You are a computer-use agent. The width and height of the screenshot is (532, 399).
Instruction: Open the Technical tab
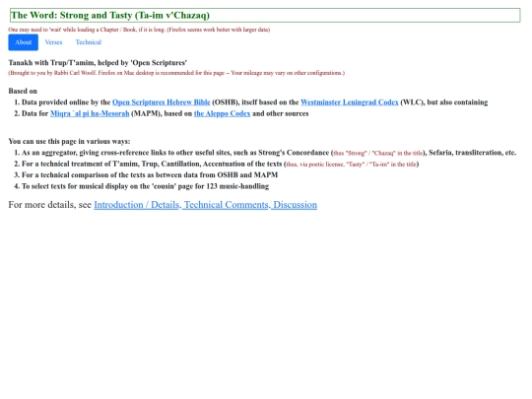coord(89,42)
